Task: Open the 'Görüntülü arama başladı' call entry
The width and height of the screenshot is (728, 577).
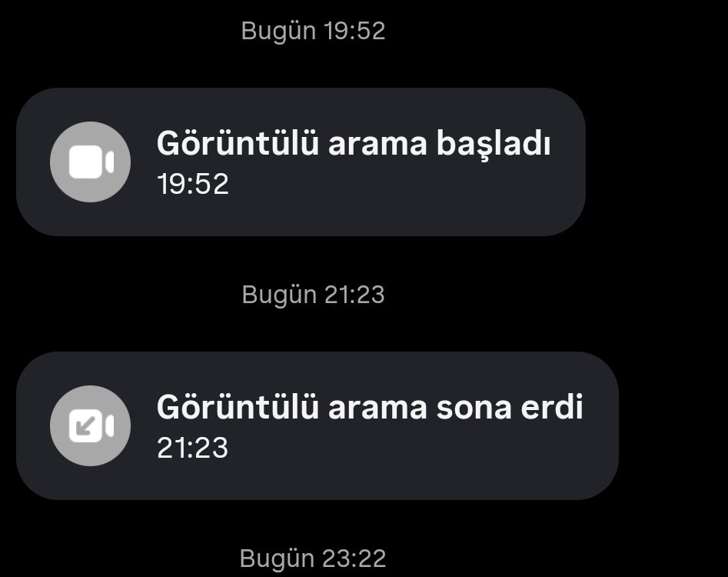Action: click(x=301, y=162)
